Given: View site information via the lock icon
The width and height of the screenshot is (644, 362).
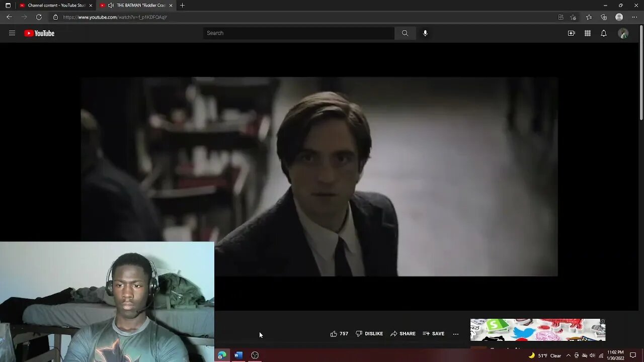Looking at the screenshot, I should click(55, 17).
